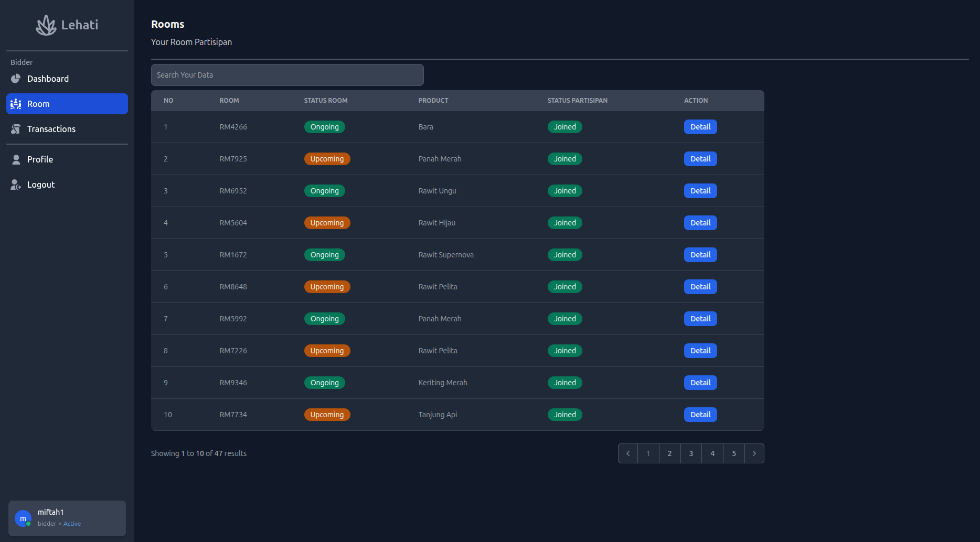Click the Upcoming badge for RM7925
The image size is (980, 542).
coord(327,159)
